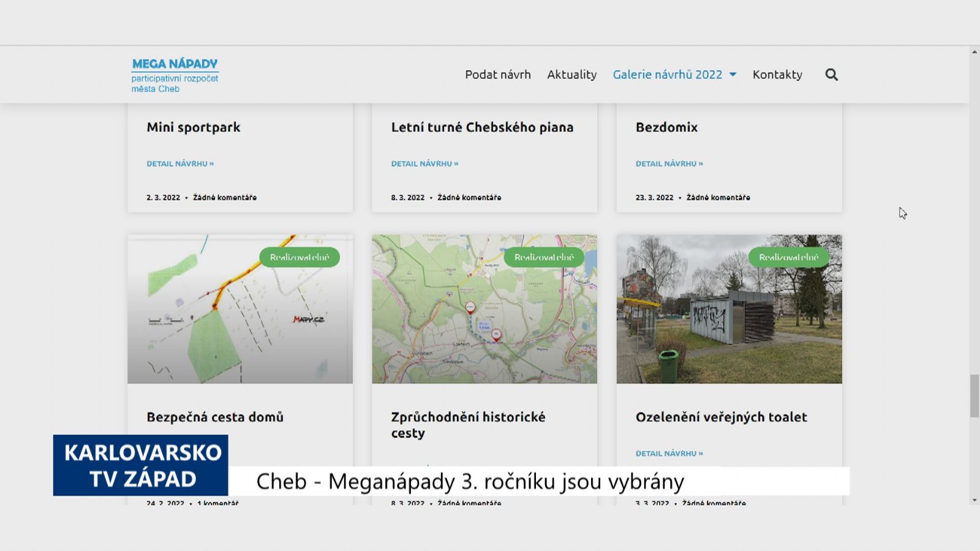
Task: Click the page scrollbar thumb
Action: click(974, 395)
